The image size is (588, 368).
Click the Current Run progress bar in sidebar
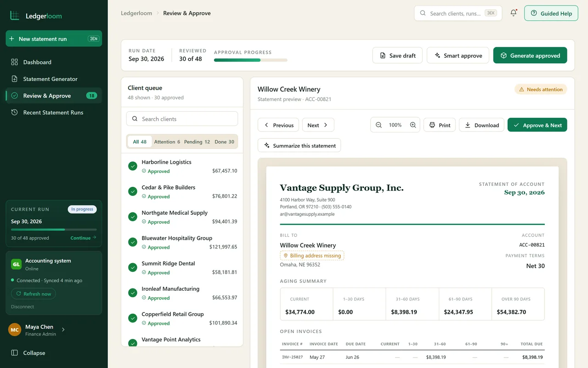[54, 229]
